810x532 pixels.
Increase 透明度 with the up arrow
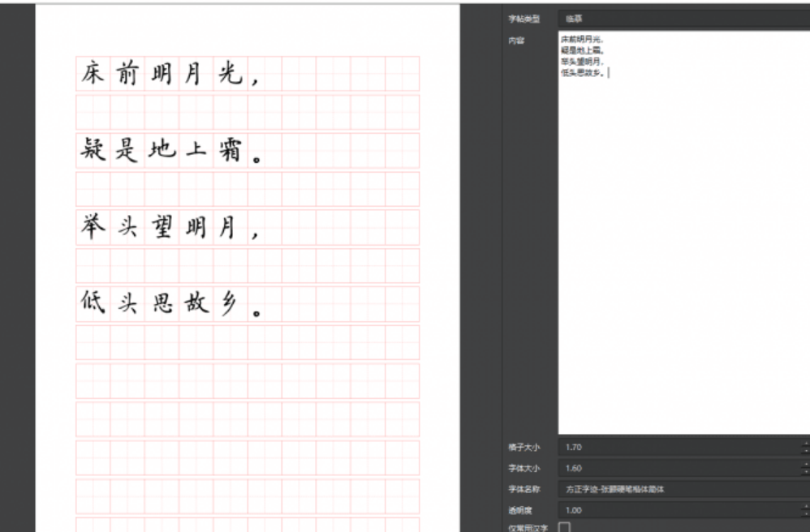pos(806,507)
